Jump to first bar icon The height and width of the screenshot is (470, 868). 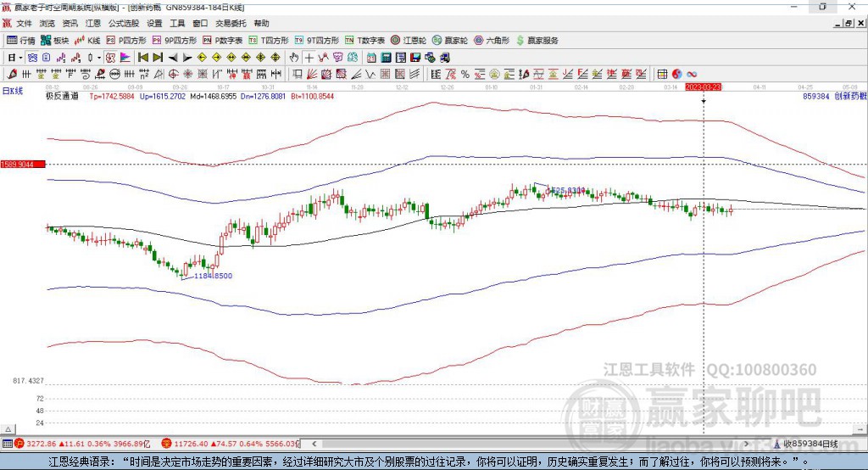(143, 58)
